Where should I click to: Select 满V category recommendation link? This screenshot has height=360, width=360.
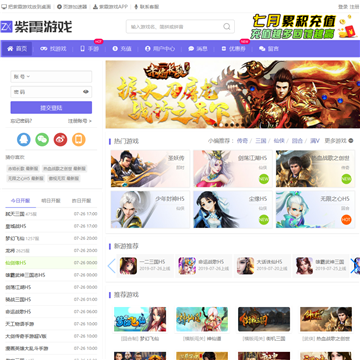pyautogui.click(x=315, y=141)
